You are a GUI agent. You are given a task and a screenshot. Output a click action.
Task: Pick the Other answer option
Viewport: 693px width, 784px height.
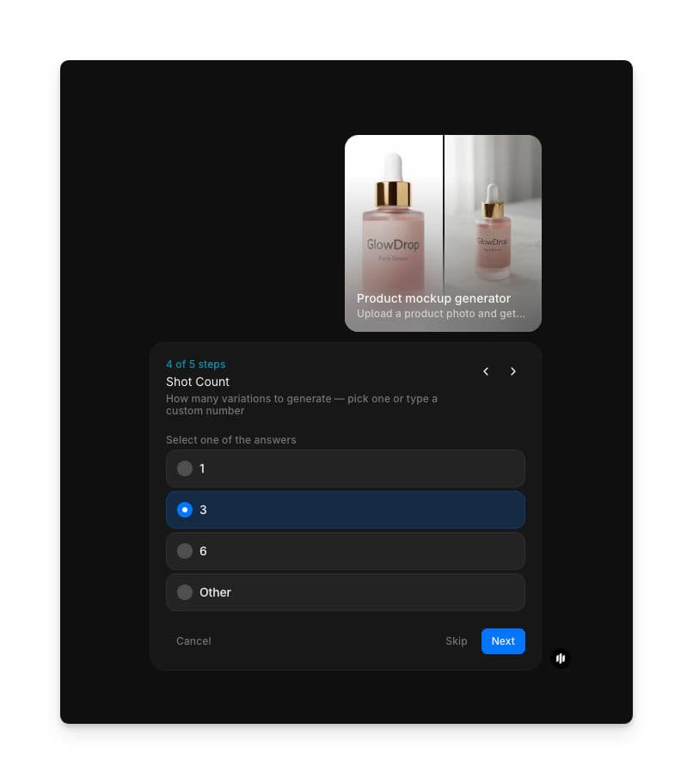pyautogui.click(x=346, y=592)
